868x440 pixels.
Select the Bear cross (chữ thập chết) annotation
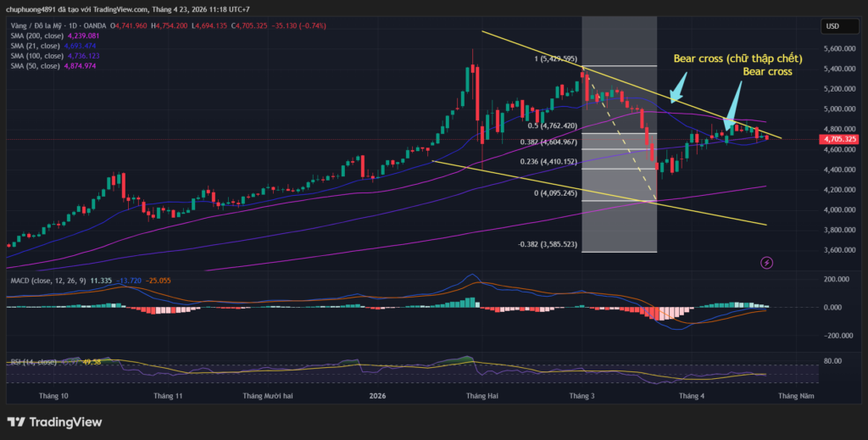tap(737, 58)
